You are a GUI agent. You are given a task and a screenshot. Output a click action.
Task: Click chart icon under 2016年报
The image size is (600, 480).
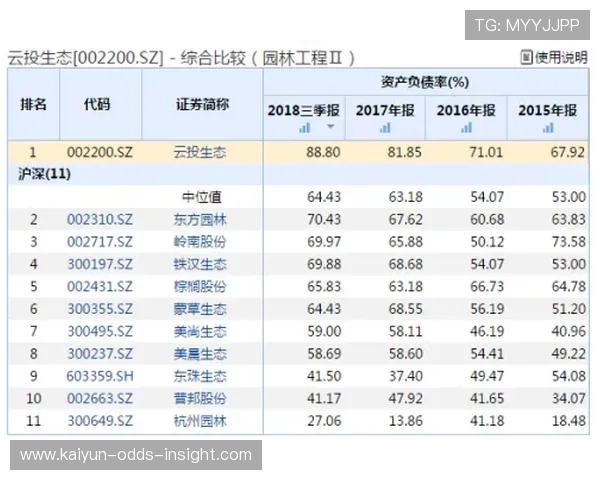coord(466,127)
